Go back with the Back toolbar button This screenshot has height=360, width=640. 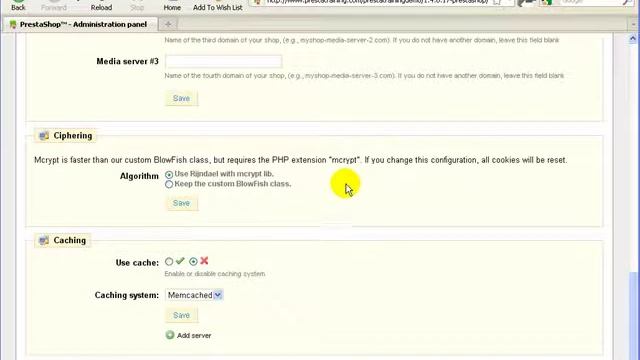[18, 6]
